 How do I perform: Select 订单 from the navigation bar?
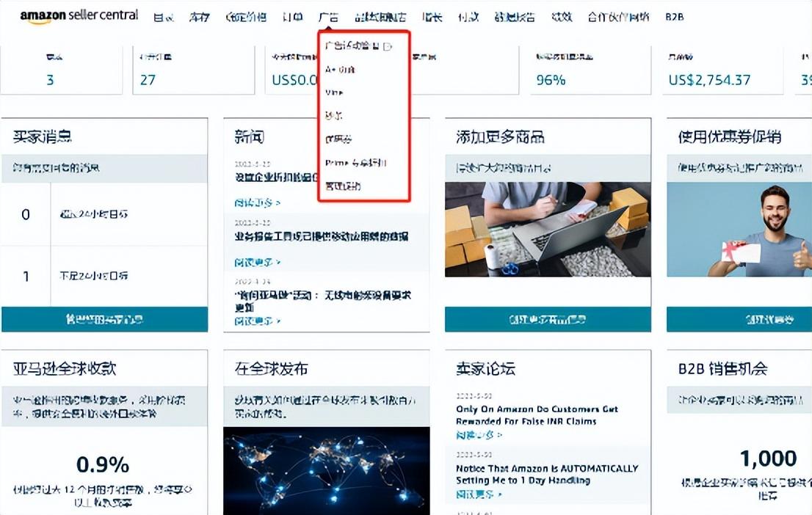292,16
